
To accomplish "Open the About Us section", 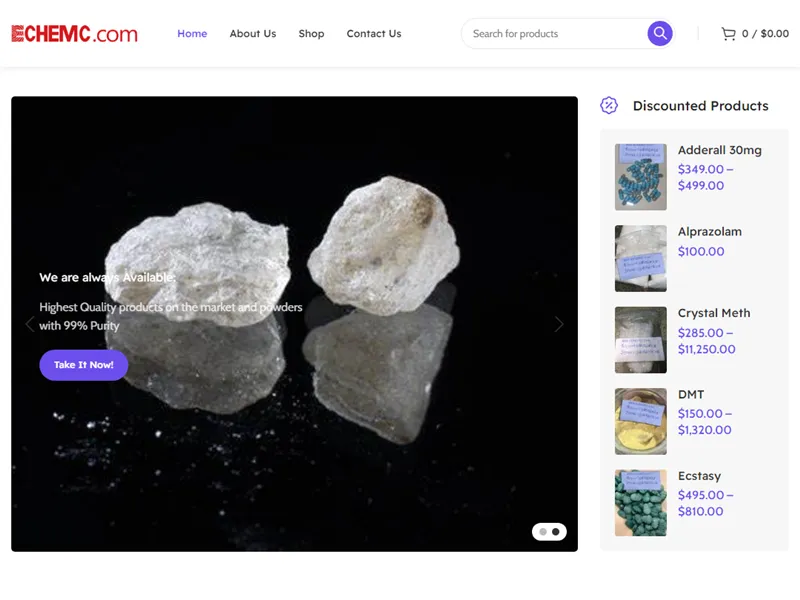I will tap(253, 33).
